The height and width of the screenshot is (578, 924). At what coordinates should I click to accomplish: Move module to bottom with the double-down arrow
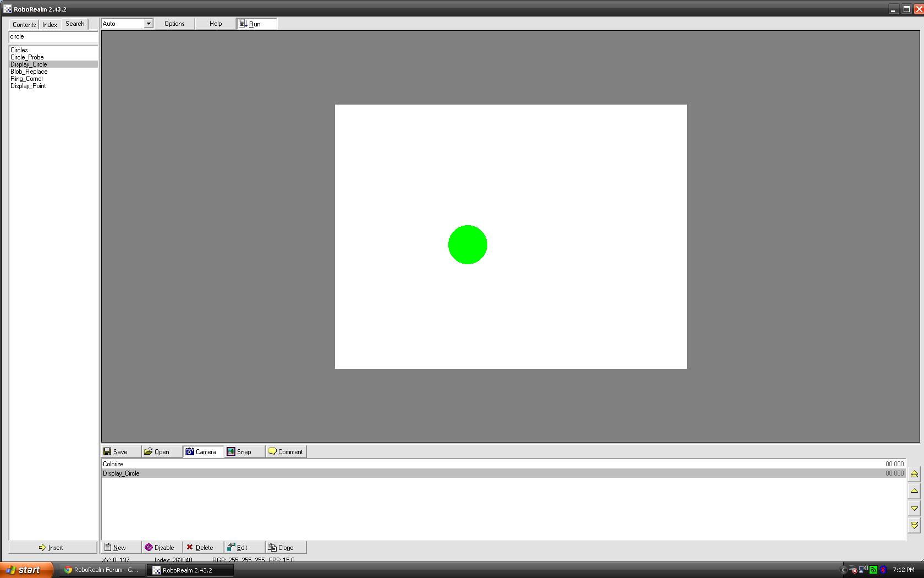coord(914,525)
